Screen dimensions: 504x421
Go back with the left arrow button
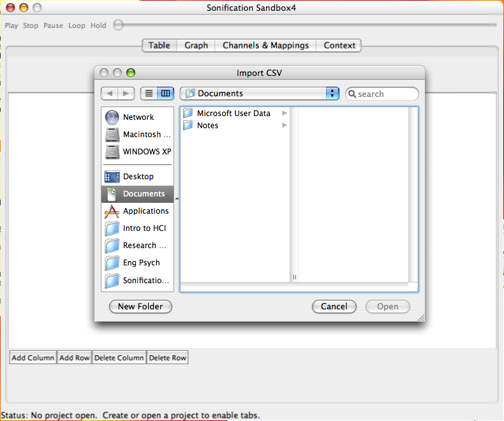(110, 94)
